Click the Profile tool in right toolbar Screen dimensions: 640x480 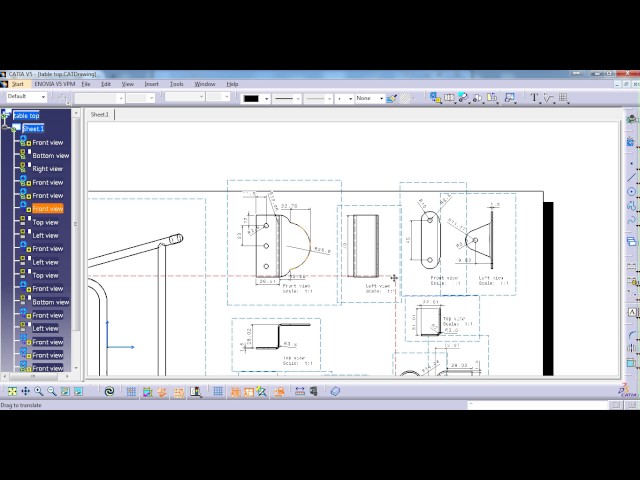tap(631, 206)
